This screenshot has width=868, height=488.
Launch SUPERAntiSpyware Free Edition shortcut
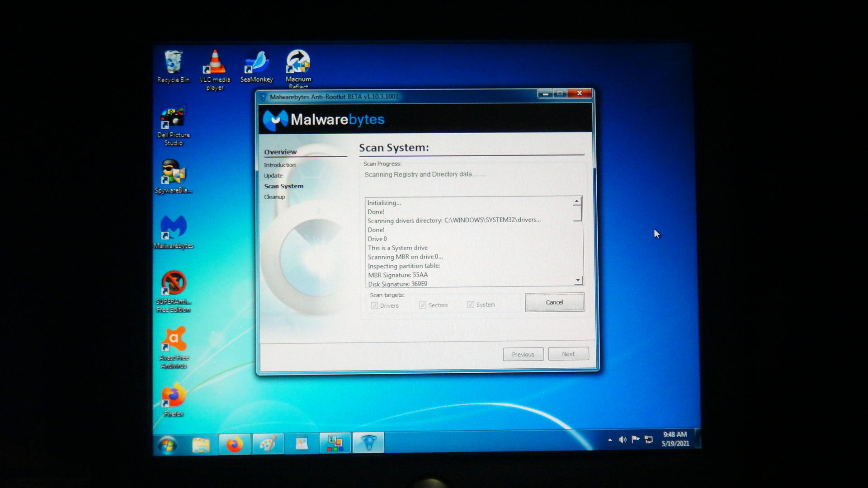point(174,292)
